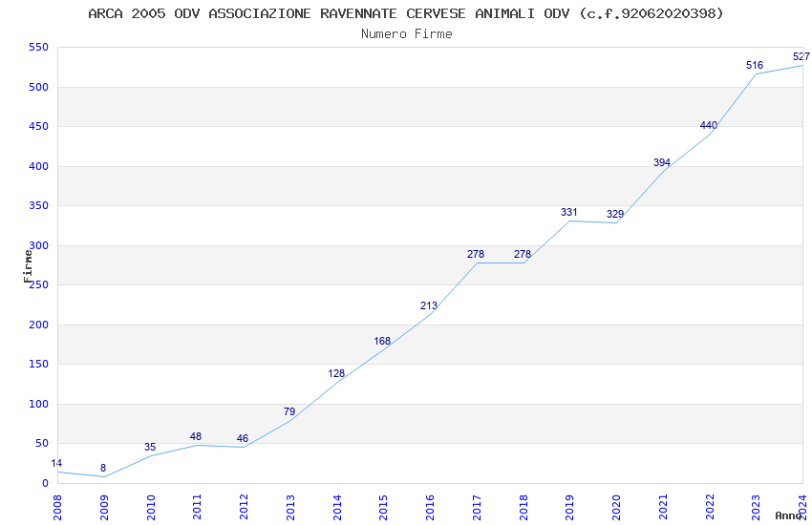Screen dimensions: 812x525
Task: Click the x-axis year 2016
Action: click(x=430, y=507)
